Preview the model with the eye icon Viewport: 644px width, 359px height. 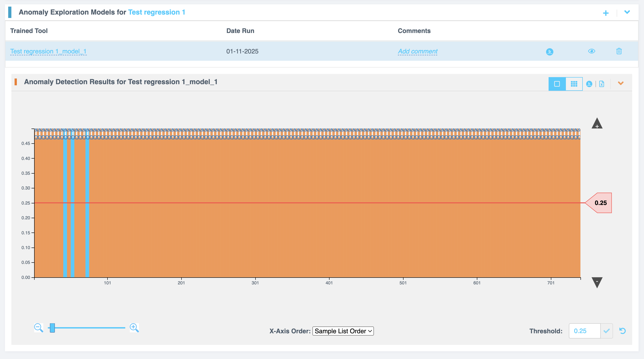point(592,51)
